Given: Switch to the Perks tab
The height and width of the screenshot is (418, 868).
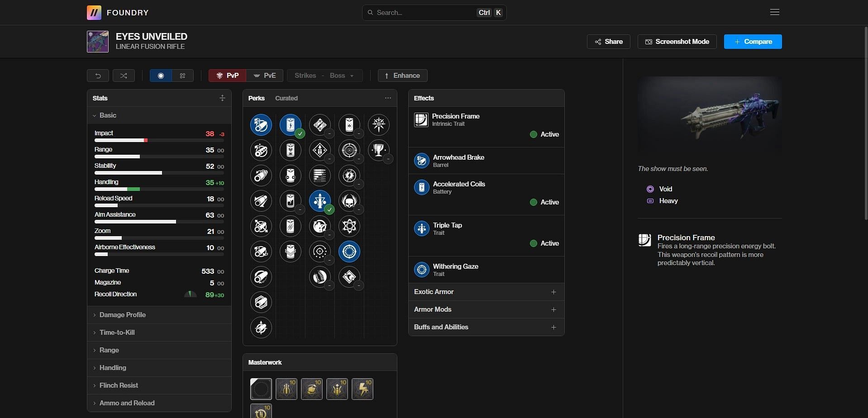Looking at the screenshot, I should tap(256, 98).
